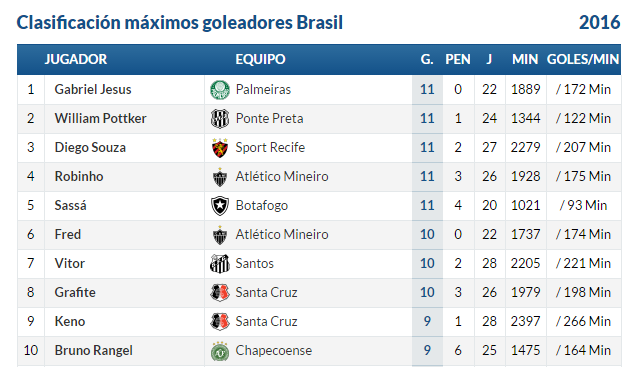This screenshot has height=367, width=638.
Task: Click the JUGADOR column header
Action: tap(76, 59)
